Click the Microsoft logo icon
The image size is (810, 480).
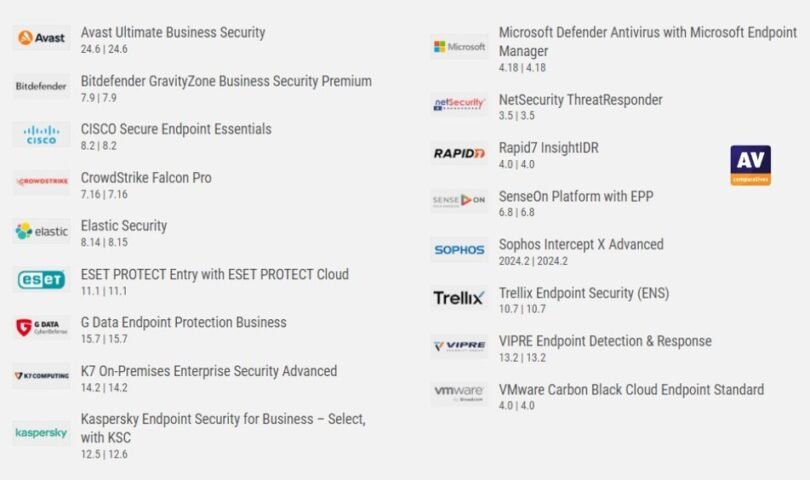pos(460,47)
